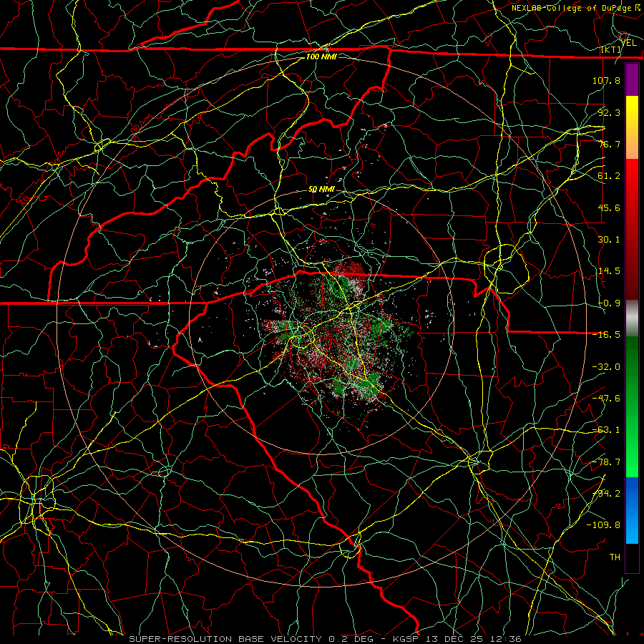
Task: Select the 107.8 value on velocity scale
Action: 606,80
